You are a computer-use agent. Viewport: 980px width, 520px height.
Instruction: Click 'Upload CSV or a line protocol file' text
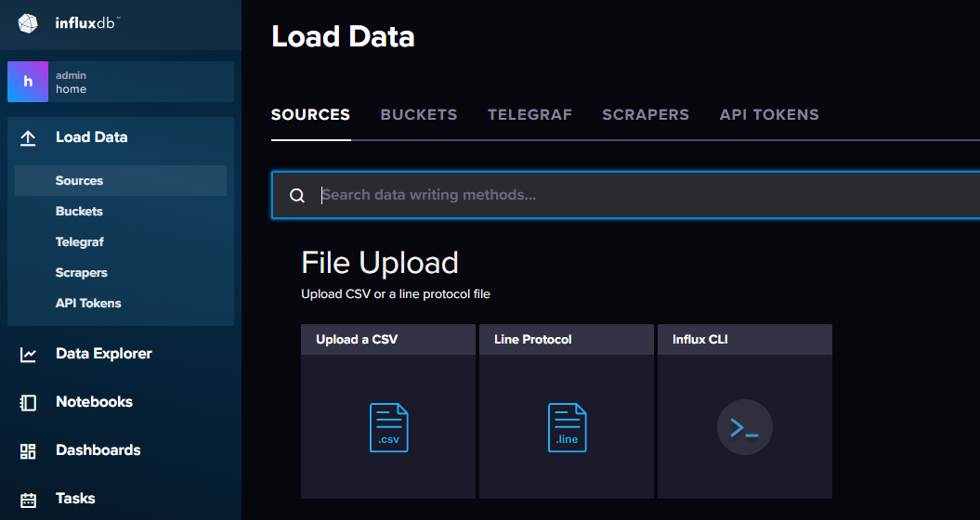tap(396, 293)
